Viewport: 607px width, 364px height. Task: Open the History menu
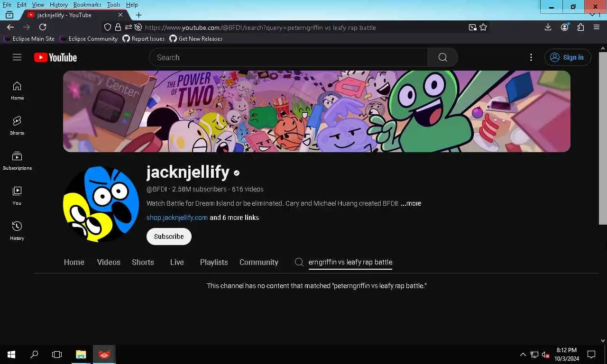tap(59, 5)
